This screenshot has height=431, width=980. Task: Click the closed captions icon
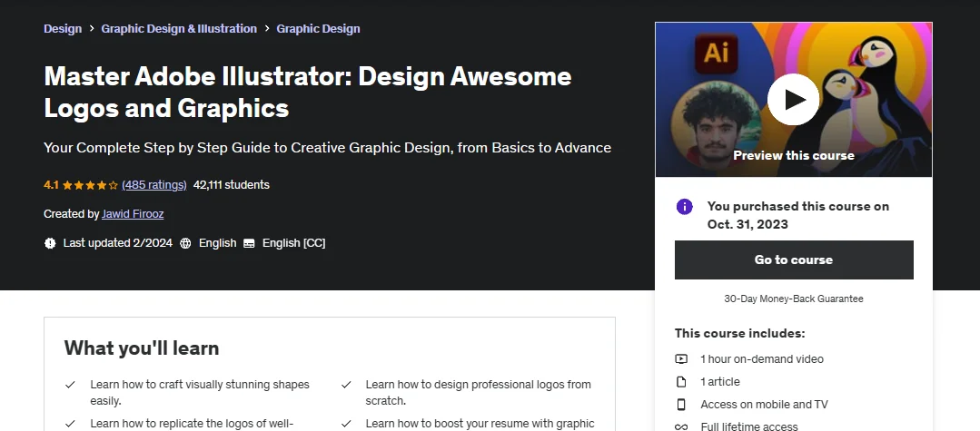[249, 243]
